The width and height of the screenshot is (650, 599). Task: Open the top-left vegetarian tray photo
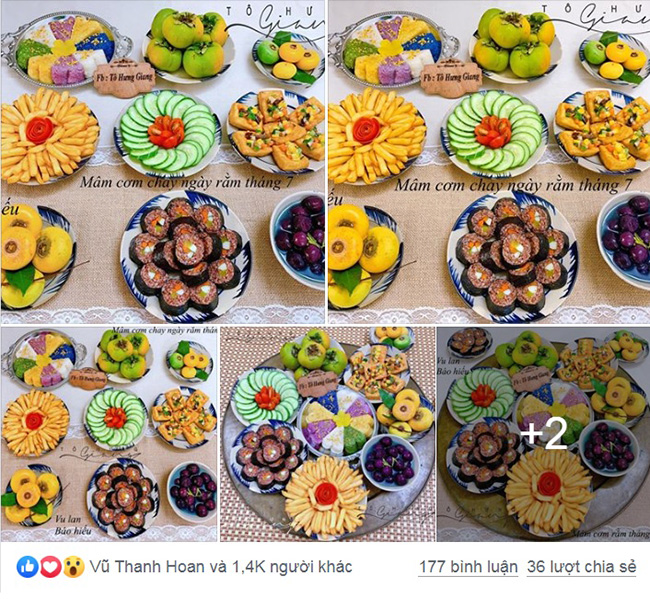pos(162,162)
